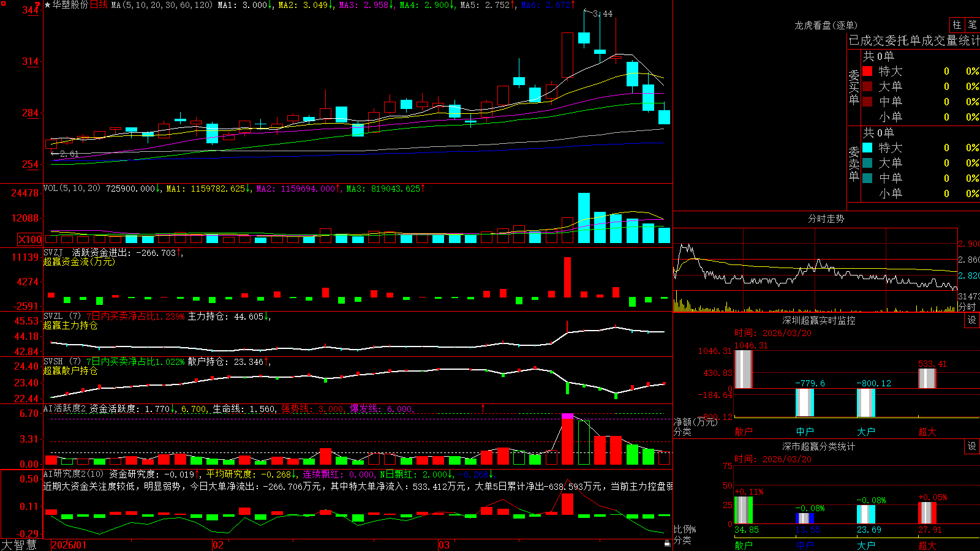The height and width of the screenshot is (551, 980).
Task: Click the X100 volume multiplier box
Action: [x=29, y=239]
